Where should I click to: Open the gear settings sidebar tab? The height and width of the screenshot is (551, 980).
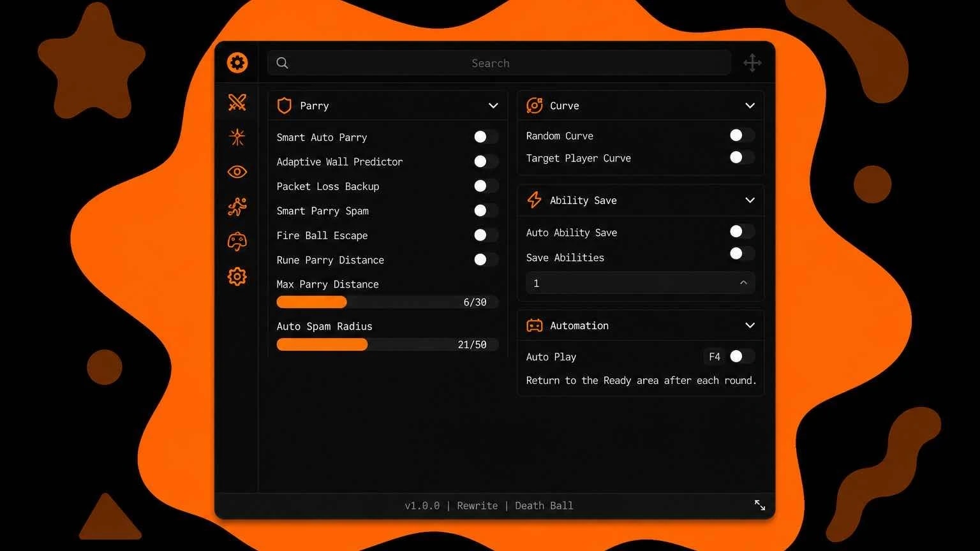tap(237, 276)
